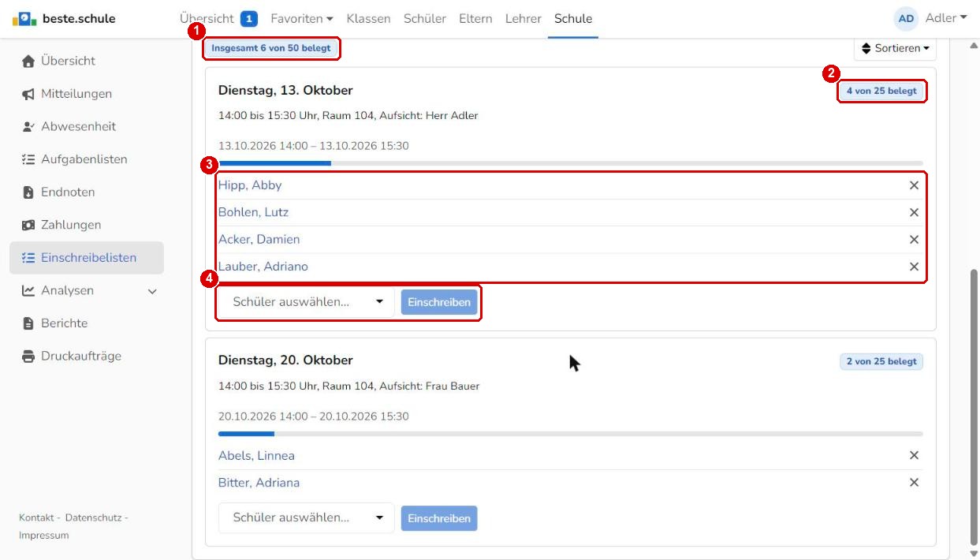Click the '4 von 25 belegt' badge
This screenshot has height=560, width=980.
point(881,91)
